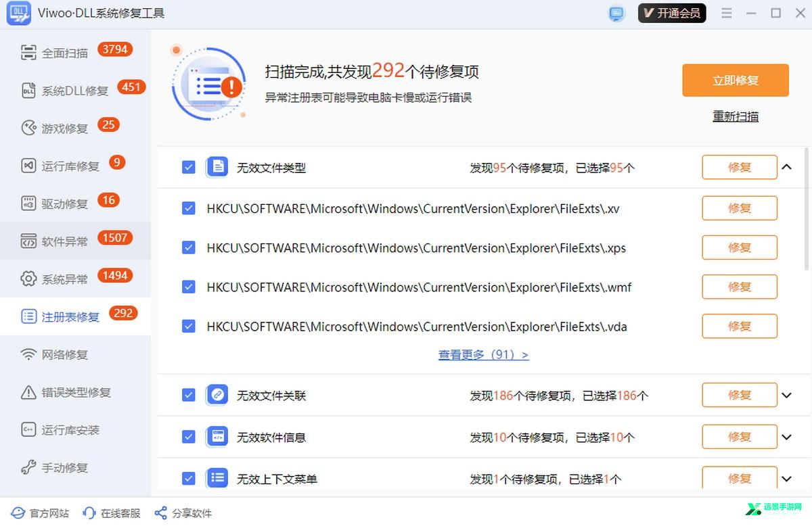Screen dimensions: 812x526
Task: Click the 无效上下文菜单 list icon
Action: coord(217,479)
